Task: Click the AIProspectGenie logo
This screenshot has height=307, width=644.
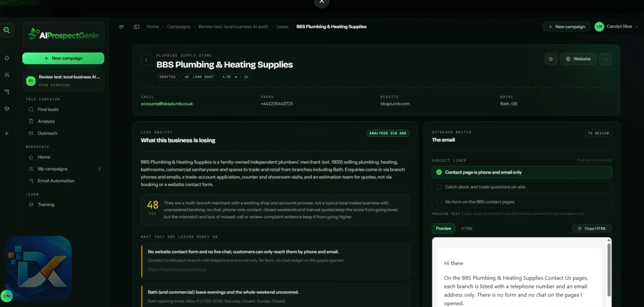Action: click(x=63, y=34)
